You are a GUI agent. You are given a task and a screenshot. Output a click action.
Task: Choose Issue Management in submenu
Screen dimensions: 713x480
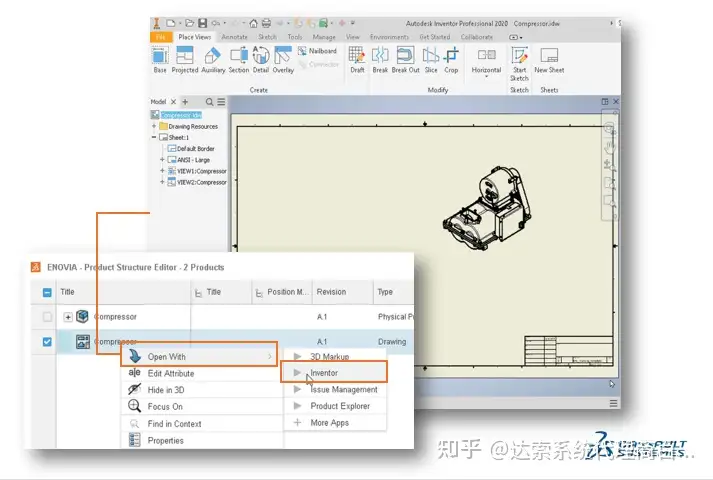[x=334, y=390]
